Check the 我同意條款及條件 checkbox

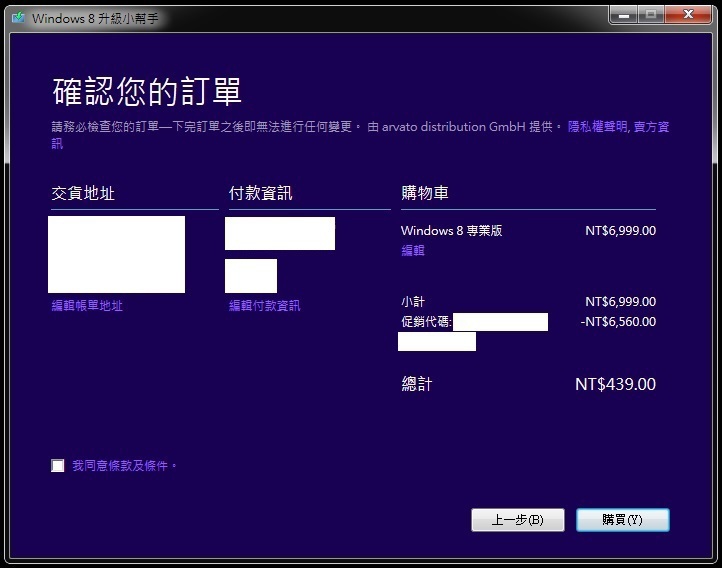[x=58, y=466]
